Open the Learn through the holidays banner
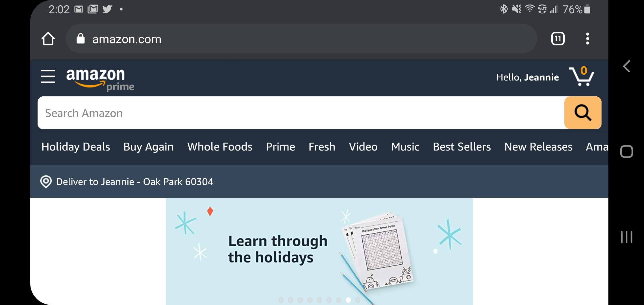 pos(319,251)
